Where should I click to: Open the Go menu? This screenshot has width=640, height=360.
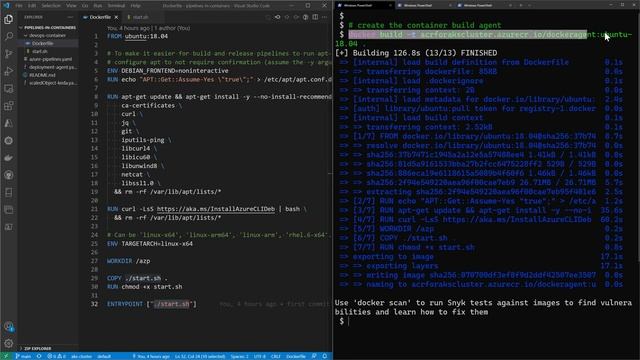point(85,6)
